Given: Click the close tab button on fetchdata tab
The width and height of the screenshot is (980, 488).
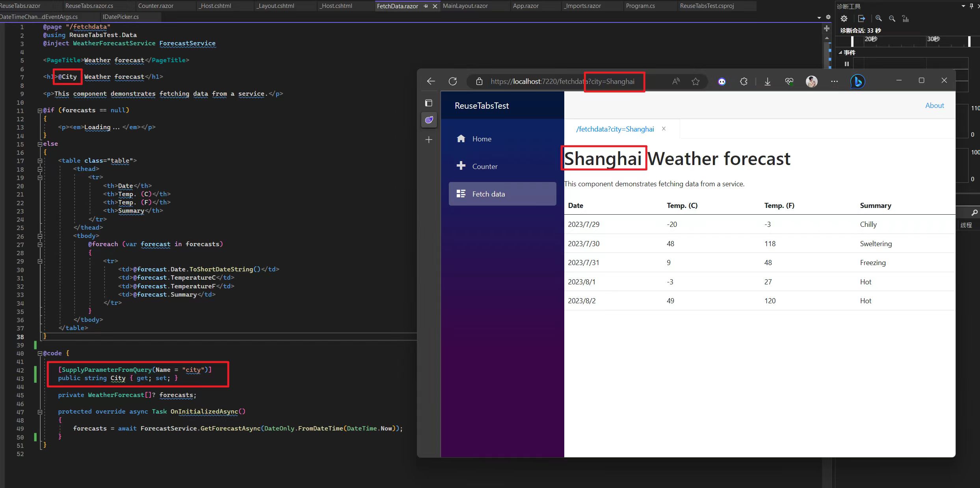Looking at the screenshot, I should point(664,129).
